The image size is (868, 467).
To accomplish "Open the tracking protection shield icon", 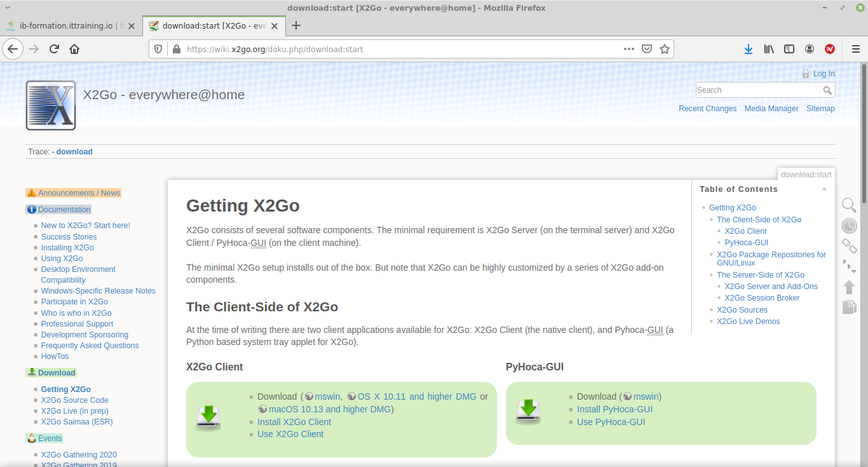I will [x=159, y=49].
